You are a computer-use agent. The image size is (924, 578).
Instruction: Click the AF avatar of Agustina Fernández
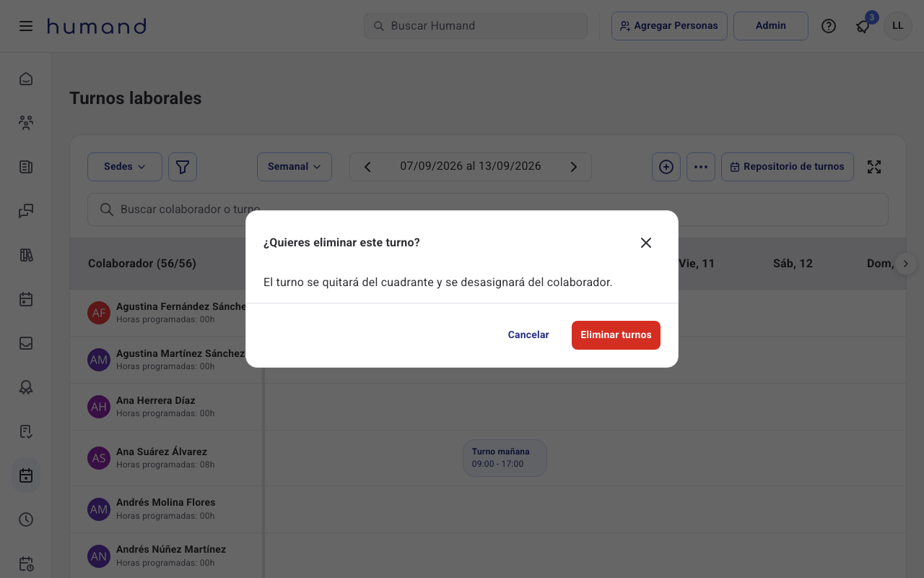[x=99, y=313]
